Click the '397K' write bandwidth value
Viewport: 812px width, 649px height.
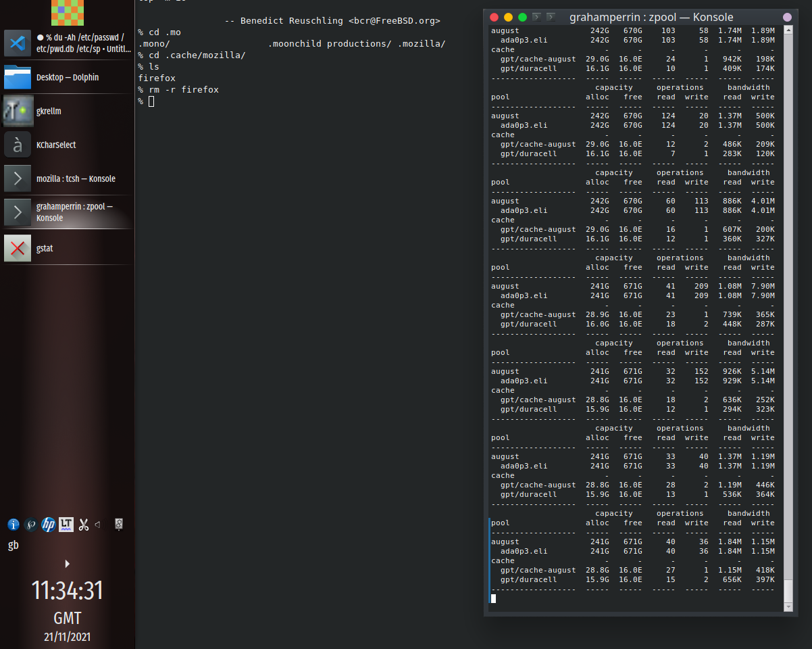click(x=765, y=579)
